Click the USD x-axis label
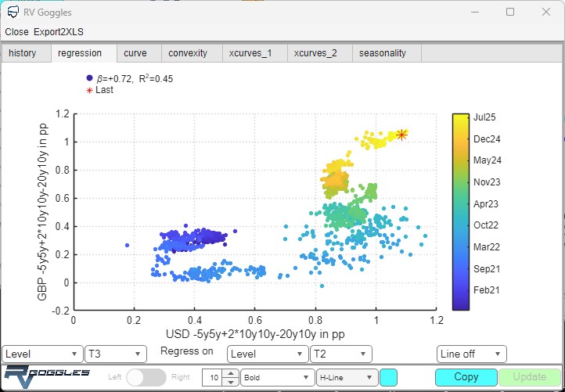This screenshot has height=392, width=565. point(255,334)
